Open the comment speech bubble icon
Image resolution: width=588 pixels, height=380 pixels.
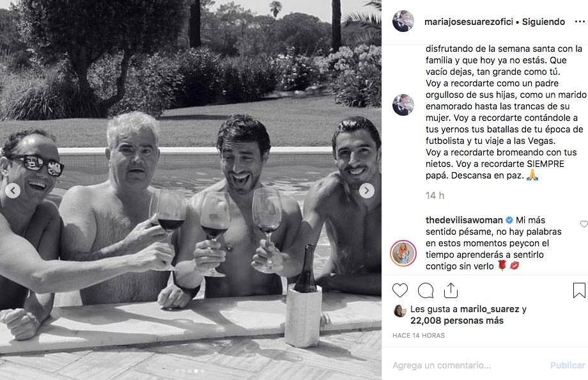pos(426,290)
